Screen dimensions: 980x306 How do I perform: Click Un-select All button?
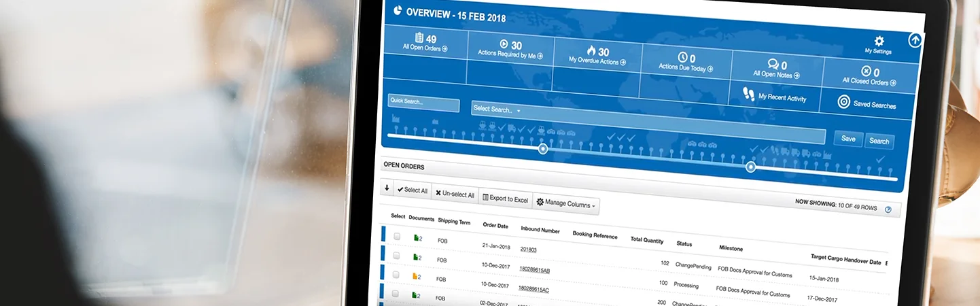pyautogui.click(x=455, y=194)
